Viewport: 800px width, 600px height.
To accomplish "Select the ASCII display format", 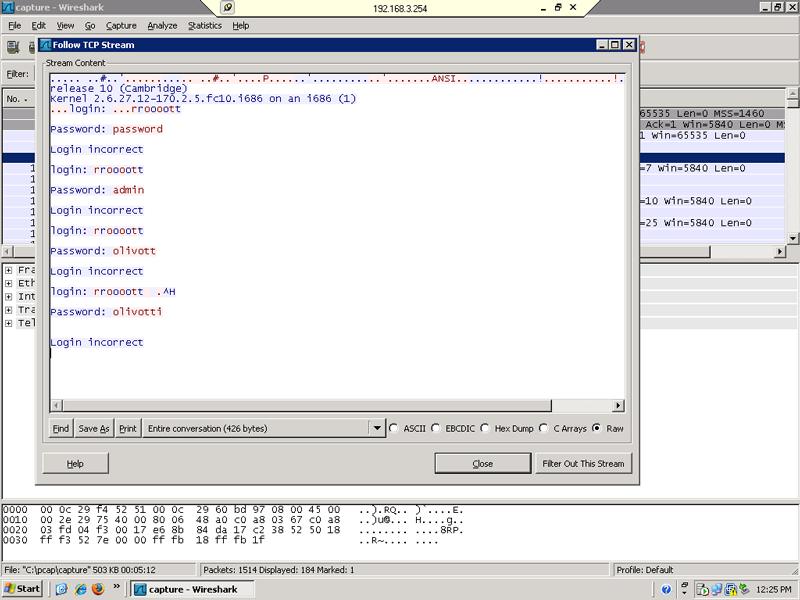I will (393, 428).
